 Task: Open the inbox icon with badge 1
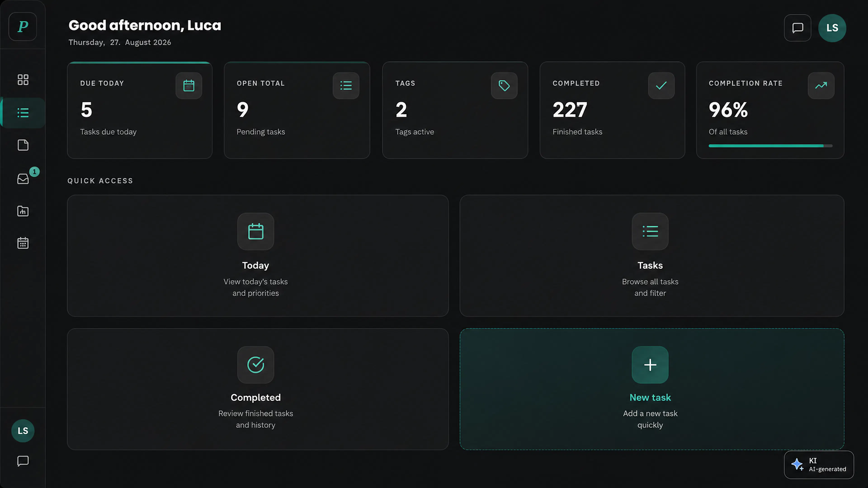point(23,178)
